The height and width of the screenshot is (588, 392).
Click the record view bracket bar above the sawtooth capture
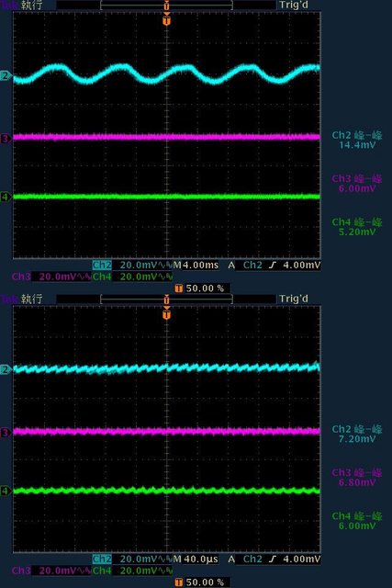click(167, 299)
